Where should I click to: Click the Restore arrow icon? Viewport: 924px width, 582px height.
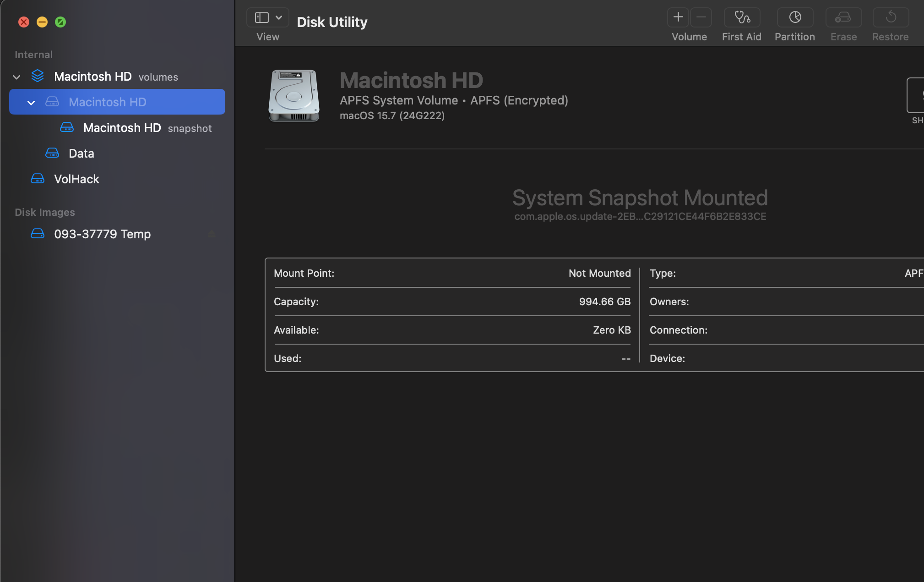[891, 18]
